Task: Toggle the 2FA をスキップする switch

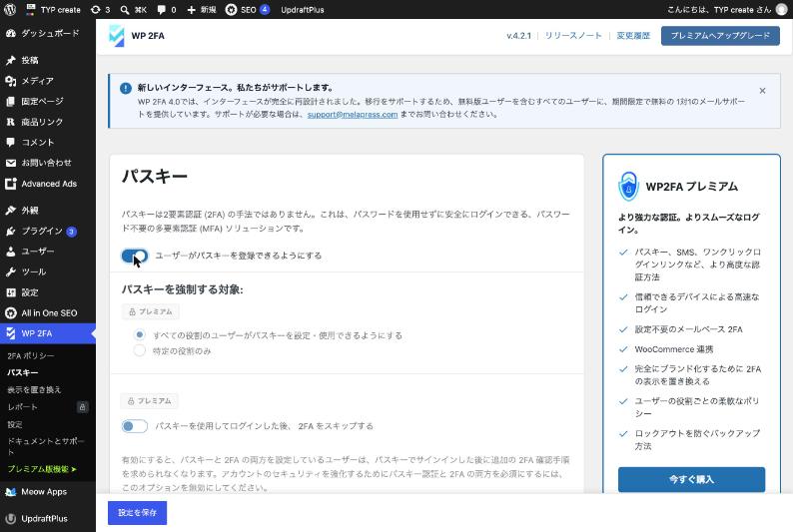Action: pos(135,426)
